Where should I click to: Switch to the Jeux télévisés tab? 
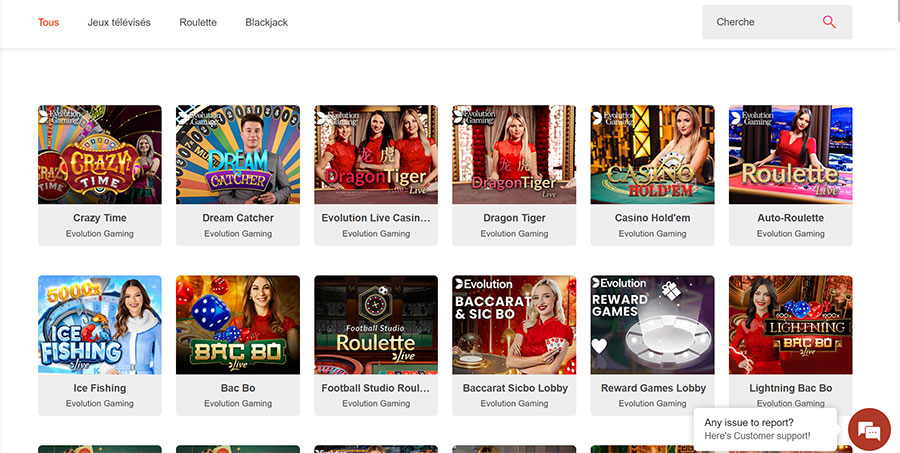(119, 22)
